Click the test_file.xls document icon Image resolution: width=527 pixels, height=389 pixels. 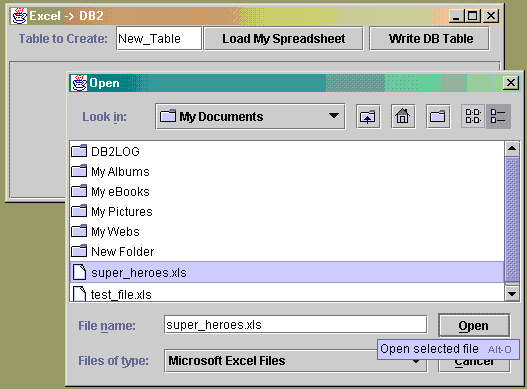coord(80,294)
